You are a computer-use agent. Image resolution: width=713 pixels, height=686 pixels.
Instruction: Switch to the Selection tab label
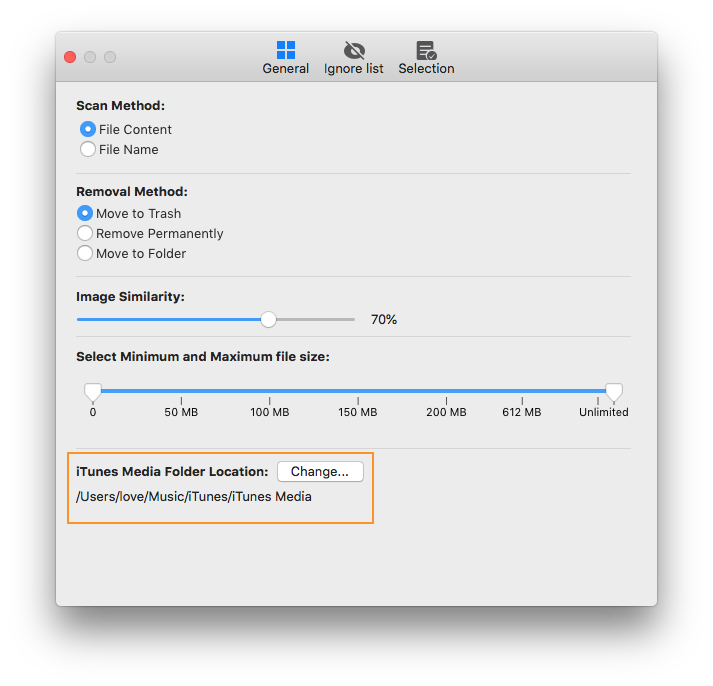[x=426, y=69]
